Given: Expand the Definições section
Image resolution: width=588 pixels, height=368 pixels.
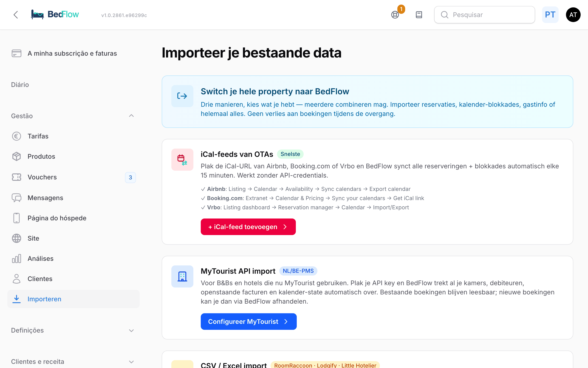Looking at the screenshot, I should [x=73, y=331].
